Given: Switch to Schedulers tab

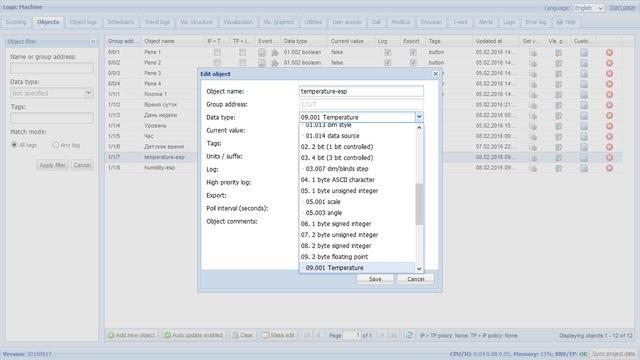Looking at the screenshot, I should [120, 22].
